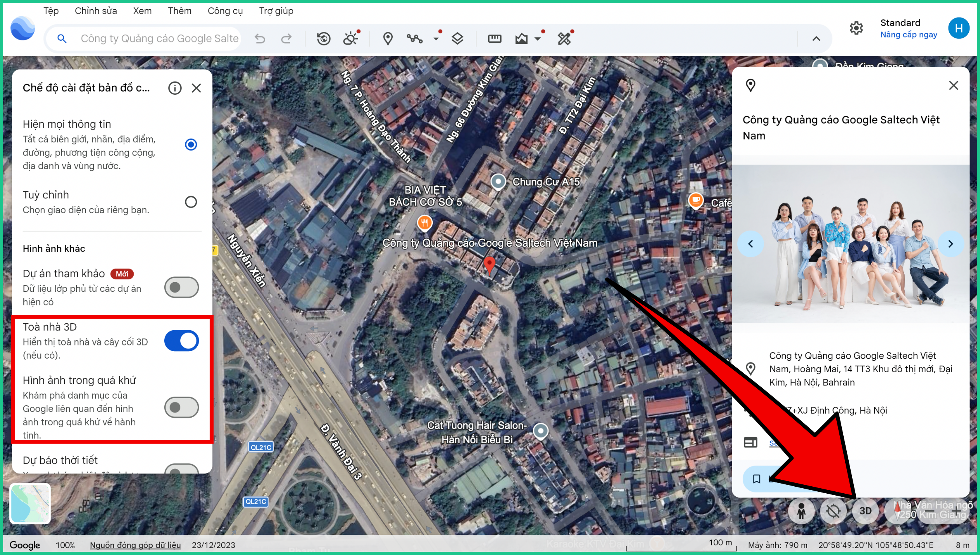
Task: Click the map style thumbnail
Action: pos(30,504)
